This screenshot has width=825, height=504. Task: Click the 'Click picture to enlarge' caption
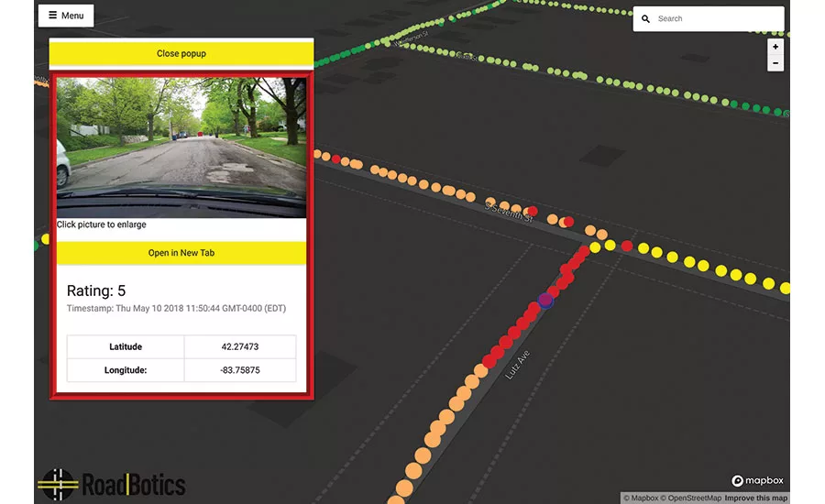click(102, 225)
